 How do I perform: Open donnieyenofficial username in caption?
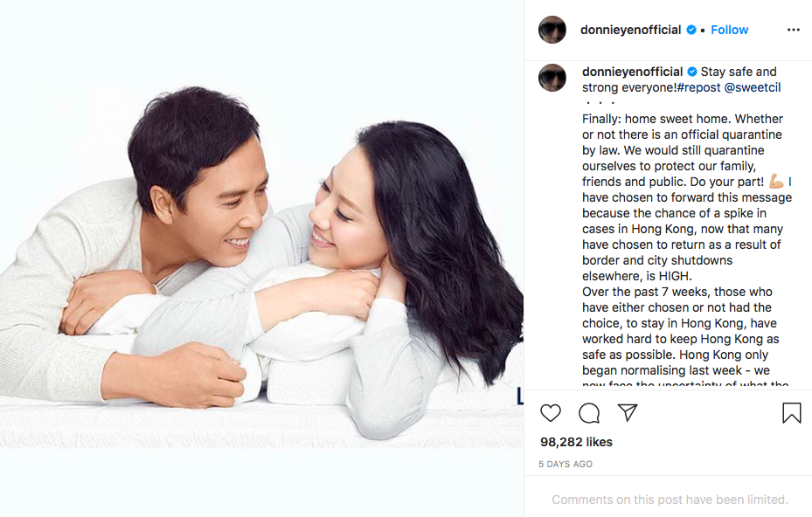pos(632,72)
